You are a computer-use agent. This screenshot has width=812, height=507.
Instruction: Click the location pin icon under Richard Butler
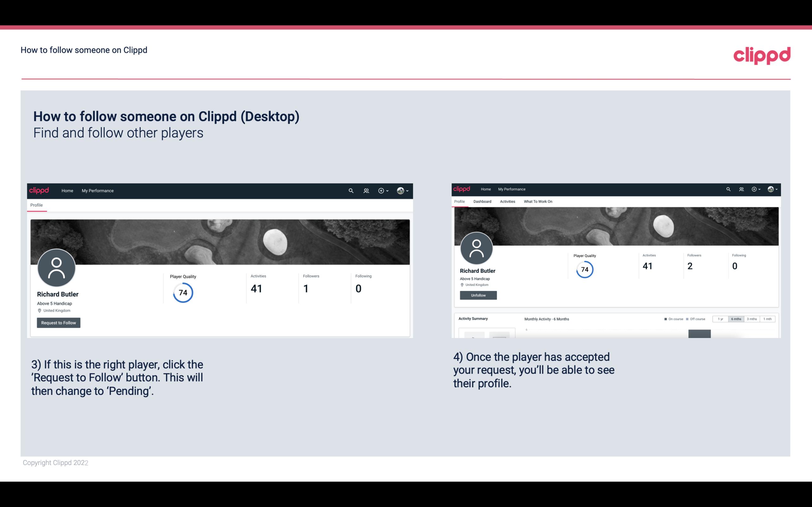pos(39,310)
